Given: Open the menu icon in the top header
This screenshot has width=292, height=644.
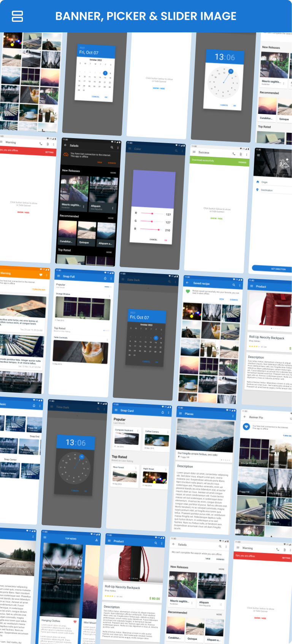Looking at the screenshot, I should click(x=17, y=16).
